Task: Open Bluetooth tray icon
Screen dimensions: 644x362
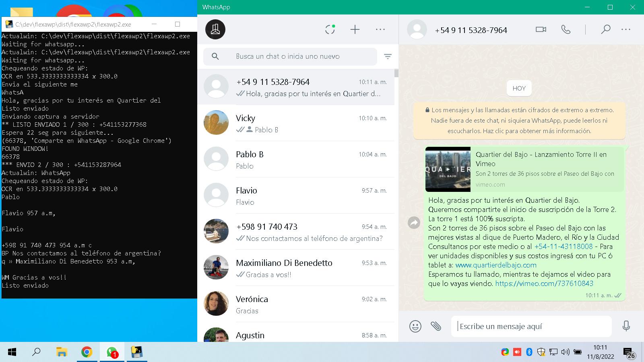Action: pos(529,352)
